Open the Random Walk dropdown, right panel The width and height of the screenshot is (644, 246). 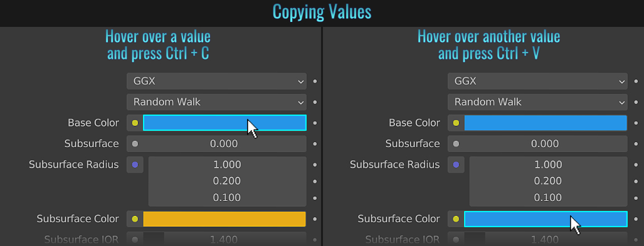537,102
